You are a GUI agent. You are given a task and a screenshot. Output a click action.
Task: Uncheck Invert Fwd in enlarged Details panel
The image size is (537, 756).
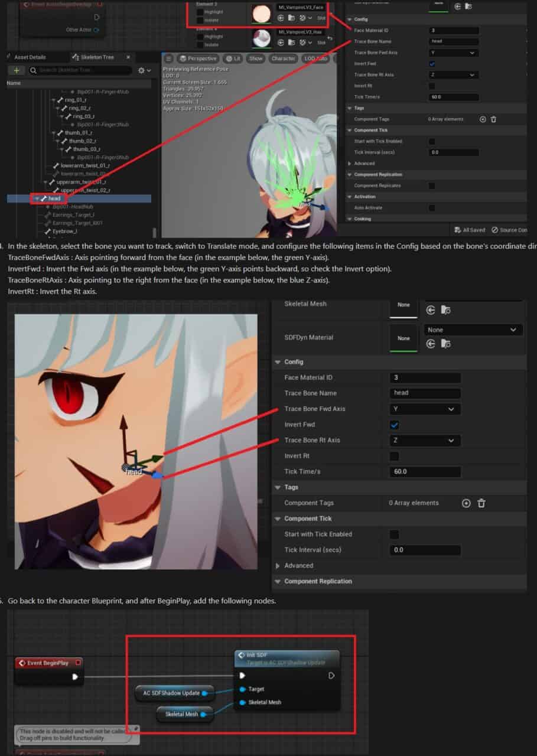coord(395,425)
